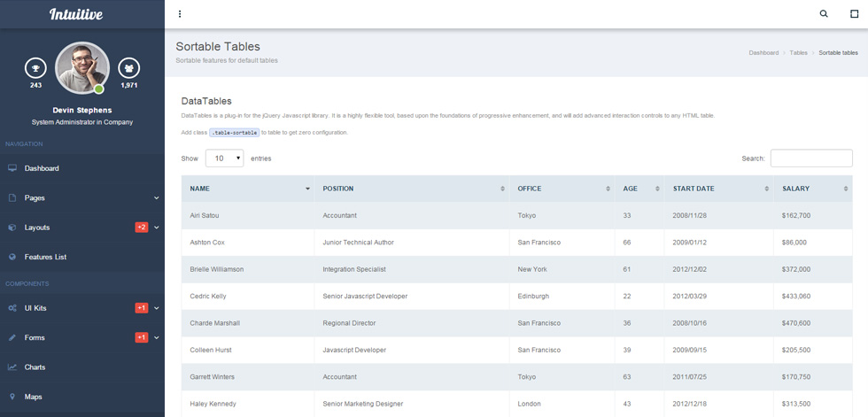Click the Charts line-graph icon

coord(12,367)
